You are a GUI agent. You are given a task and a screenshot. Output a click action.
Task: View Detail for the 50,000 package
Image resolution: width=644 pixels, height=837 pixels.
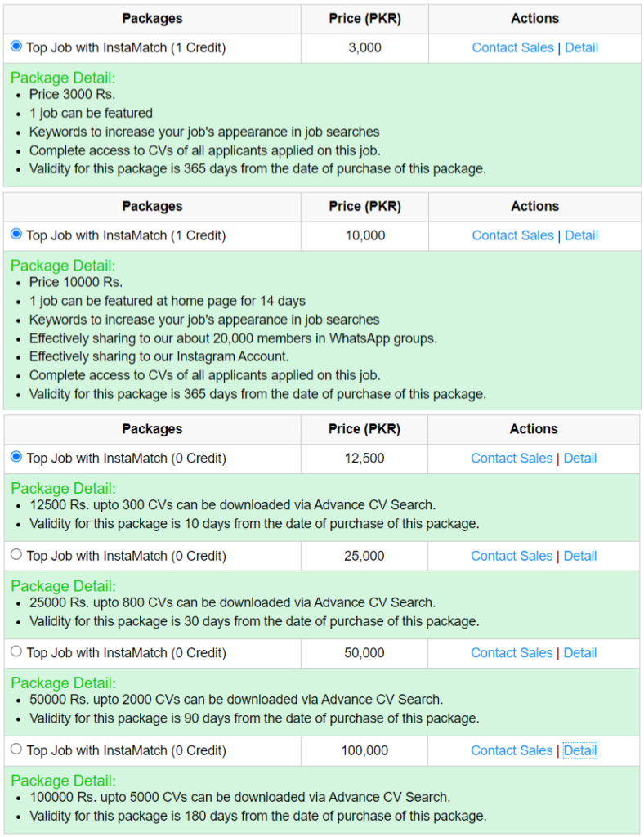[x=580, y=652]
